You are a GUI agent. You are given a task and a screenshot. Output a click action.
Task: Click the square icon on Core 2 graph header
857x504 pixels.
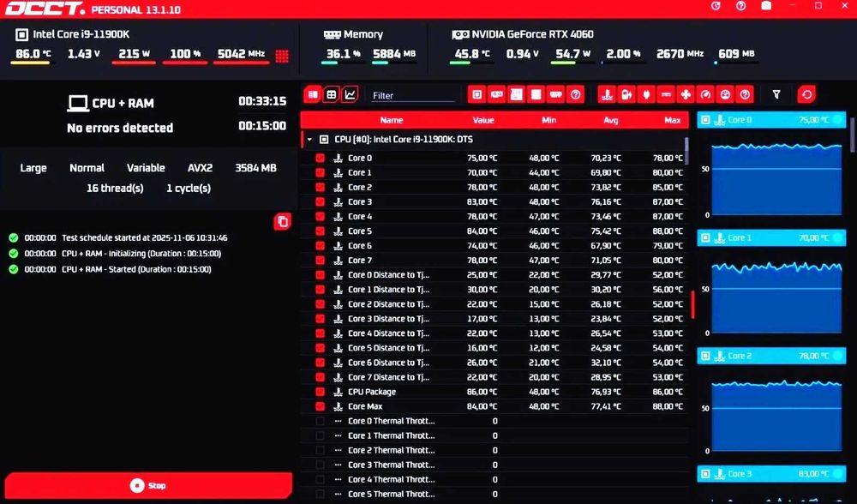click(x=705, y=356)
